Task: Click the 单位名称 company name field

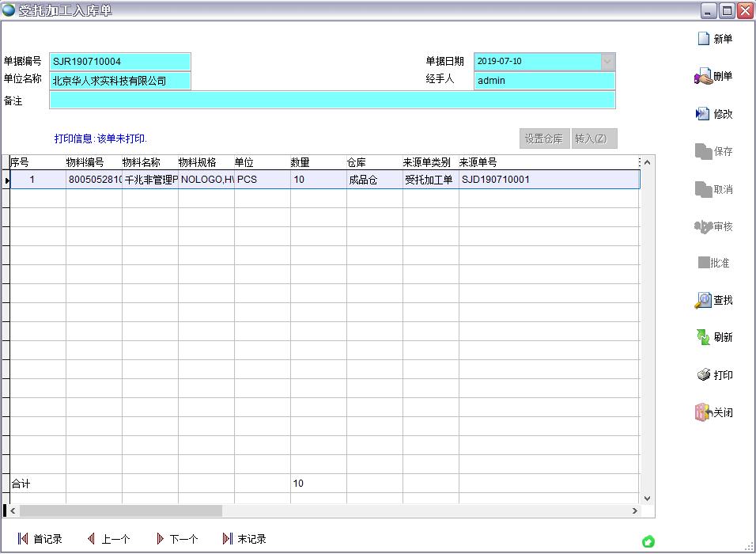Action: coord(120,81)
